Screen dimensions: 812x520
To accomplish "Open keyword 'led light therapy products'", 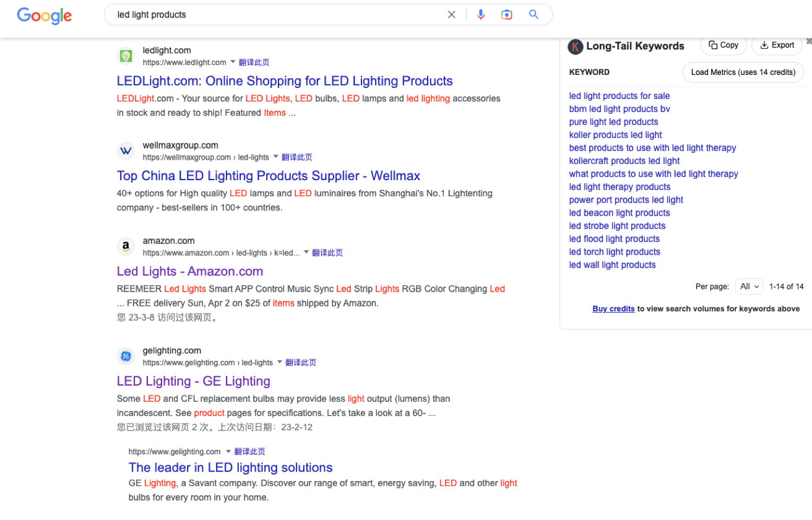I will (620, 187).
